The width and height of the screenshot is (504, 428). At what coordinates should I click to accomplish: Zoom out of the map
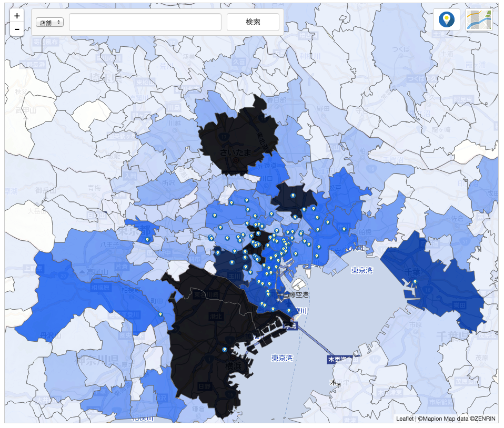(17, 29)
